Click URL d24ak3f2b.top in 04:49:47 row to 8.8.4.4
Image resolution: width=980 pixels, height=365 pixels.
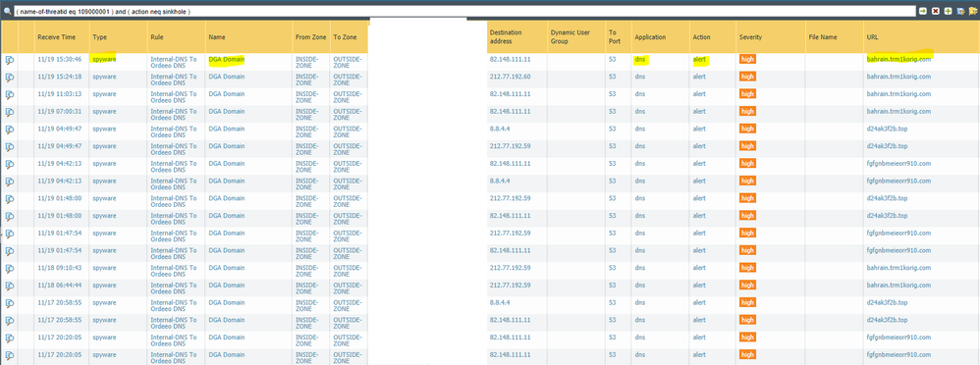[x=887, y=129]
